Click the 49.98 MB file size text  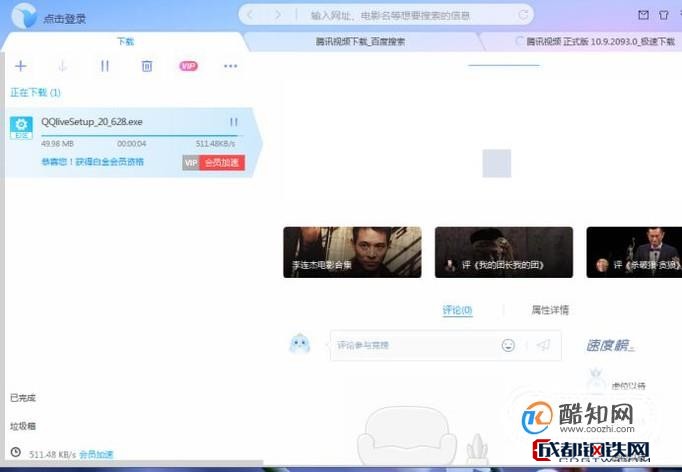(x=57, y=144)
